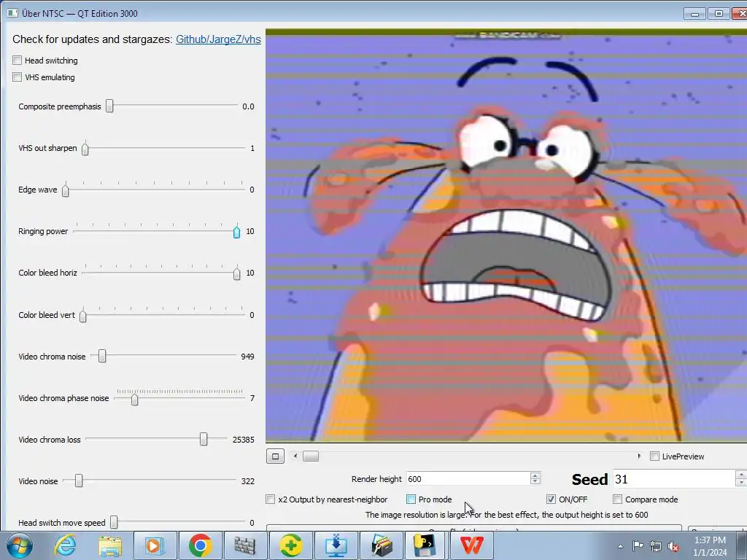The height and width of the screenshot is (560, 747).
Task: Click the Color bleed vert slider handle
Action: pyautogui.click(x=83, y=315)
